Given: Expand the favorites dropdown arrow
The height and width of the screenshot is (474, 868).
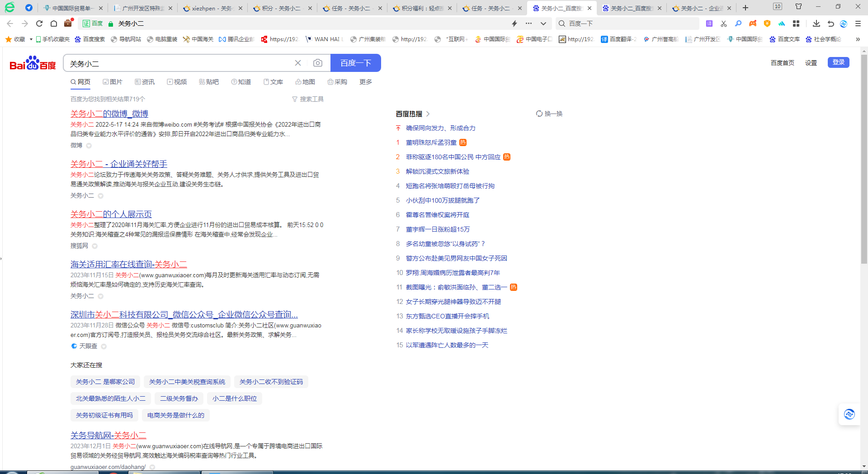Looking at the screenshot, I should [x=31, y=39].
